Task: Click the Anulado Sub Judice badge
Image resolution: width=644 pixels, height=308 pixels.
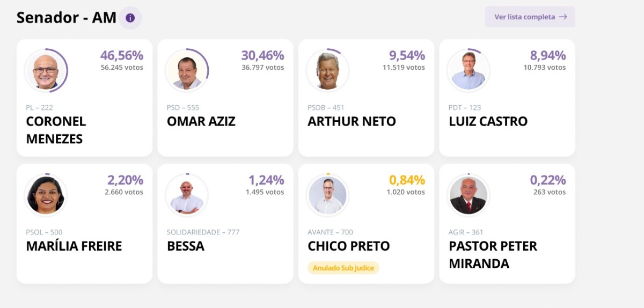Action: pos(343,268)
